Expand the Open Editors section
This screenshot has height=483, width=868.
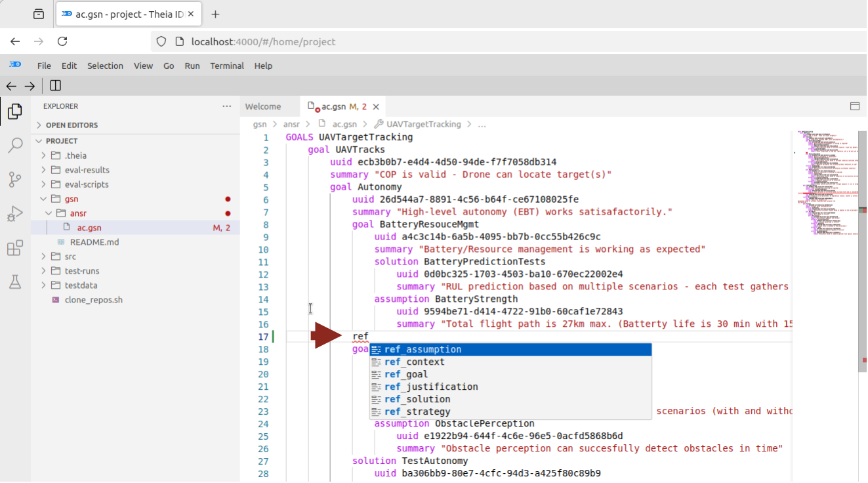72,125
